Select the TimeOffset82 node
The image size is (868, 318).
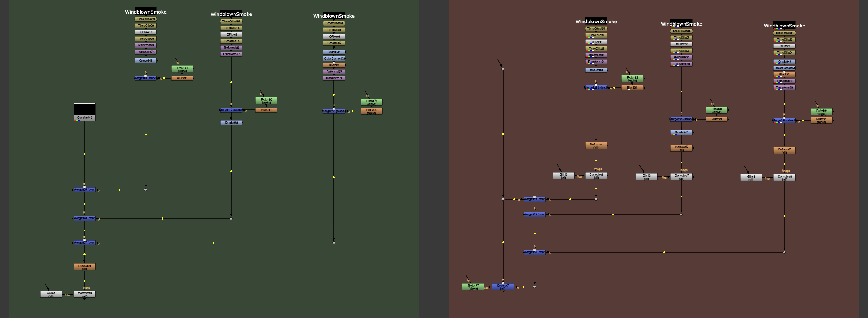231,21
